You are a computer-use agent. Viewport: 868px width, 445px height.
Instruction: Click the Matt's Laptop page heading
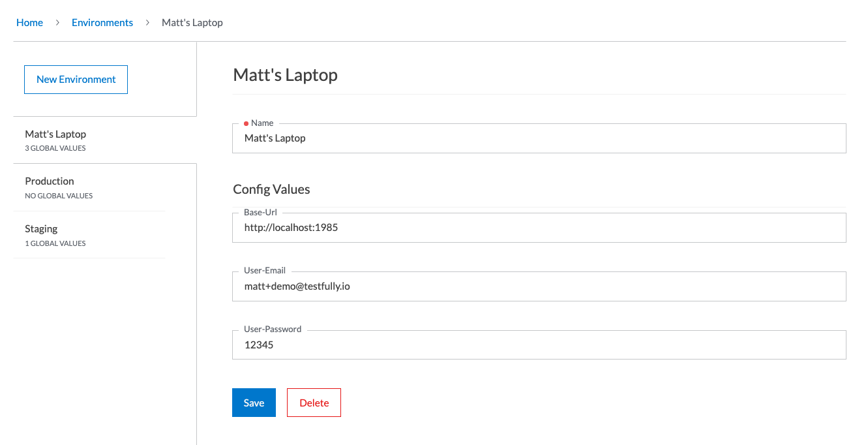pyautogui.click(x=286, y=75)
